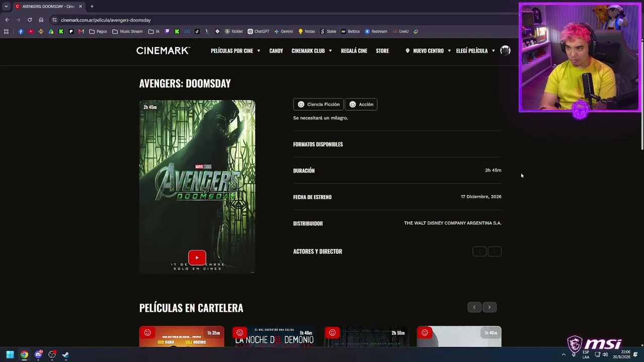Open the user account avatar icon
644x362 pixels.
(x=505, y=50)
